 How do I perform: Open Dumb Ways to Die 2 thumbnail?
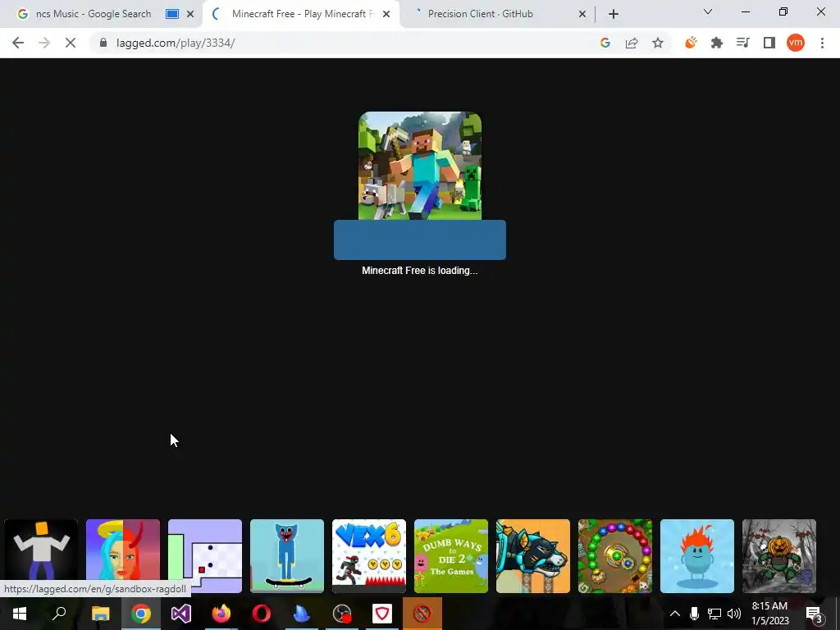450,556
